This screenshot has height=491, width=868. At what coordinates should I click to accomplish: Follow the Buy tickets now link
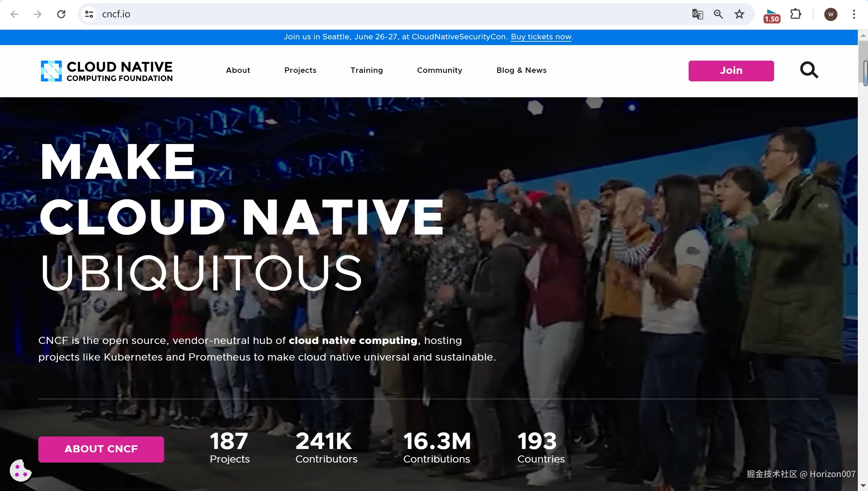click(541, 37)
